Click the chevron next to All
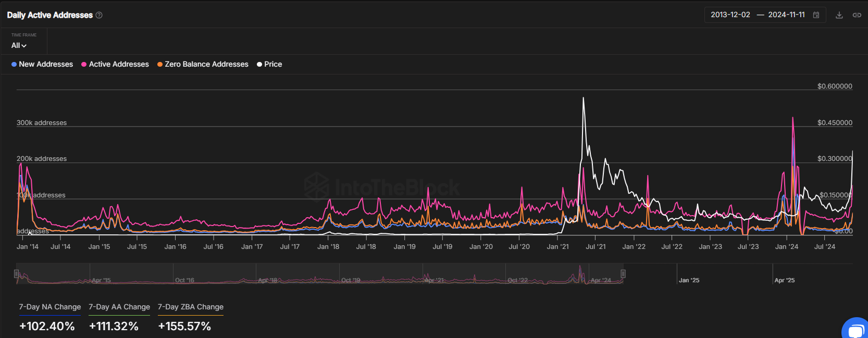 tap(24, 46)
